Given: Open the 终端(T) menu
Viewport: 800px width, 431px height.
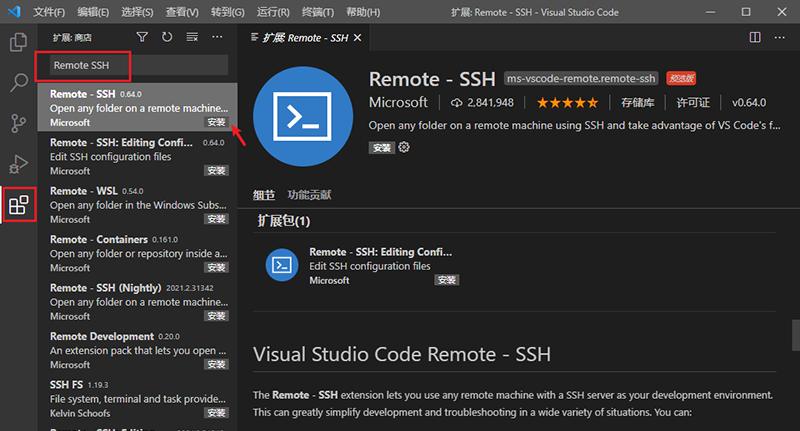Looking at the screenshot, I should pos(318,12).
